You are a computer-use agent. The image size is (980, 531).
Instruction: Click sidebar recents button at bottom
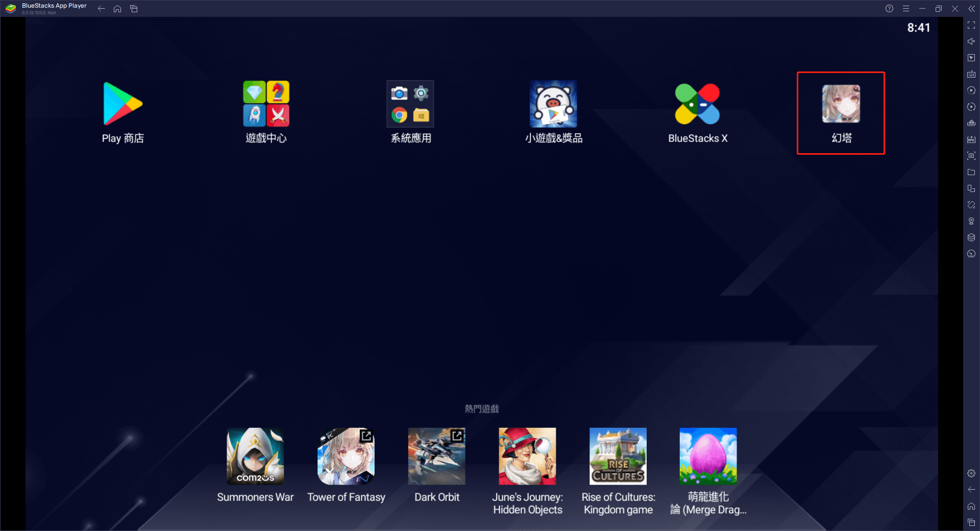pos(971,522)
